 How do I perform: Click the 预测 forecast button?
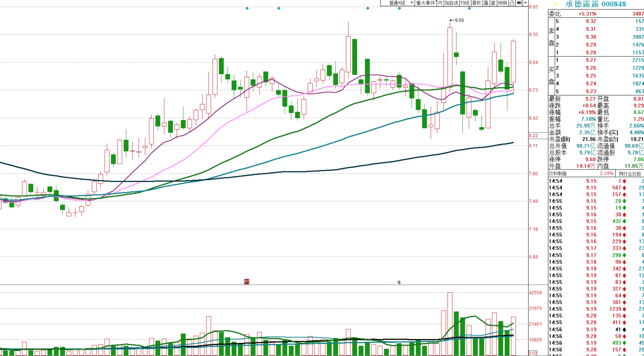502,3
